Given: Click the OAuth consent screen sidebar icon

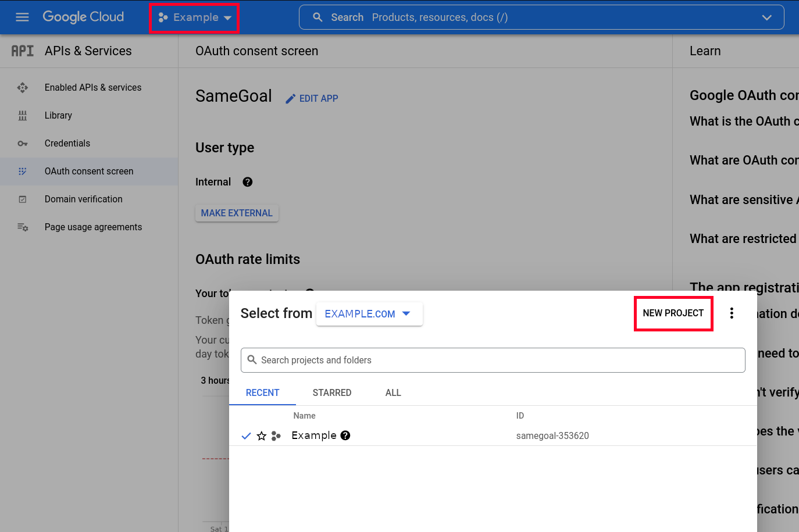Looking at the screenshot, I should click(23, 171).
